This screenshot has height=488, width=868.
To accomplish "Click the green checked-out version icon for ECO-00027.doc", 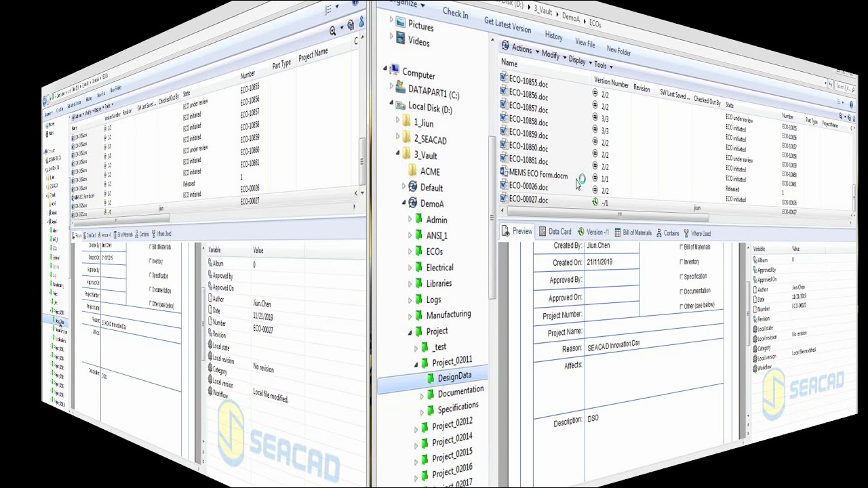I will (x=595, y=202).
